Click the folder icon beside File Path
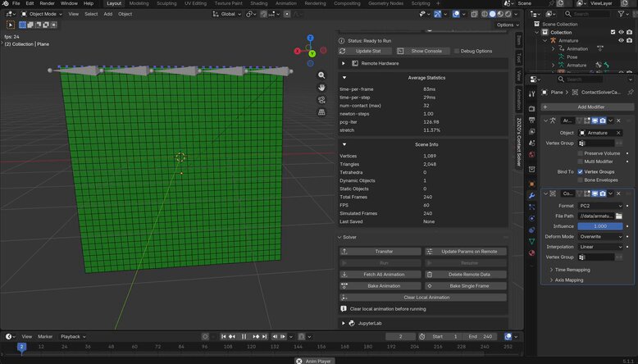This screenshot has width=638, height=364. (x=619, y=216)
